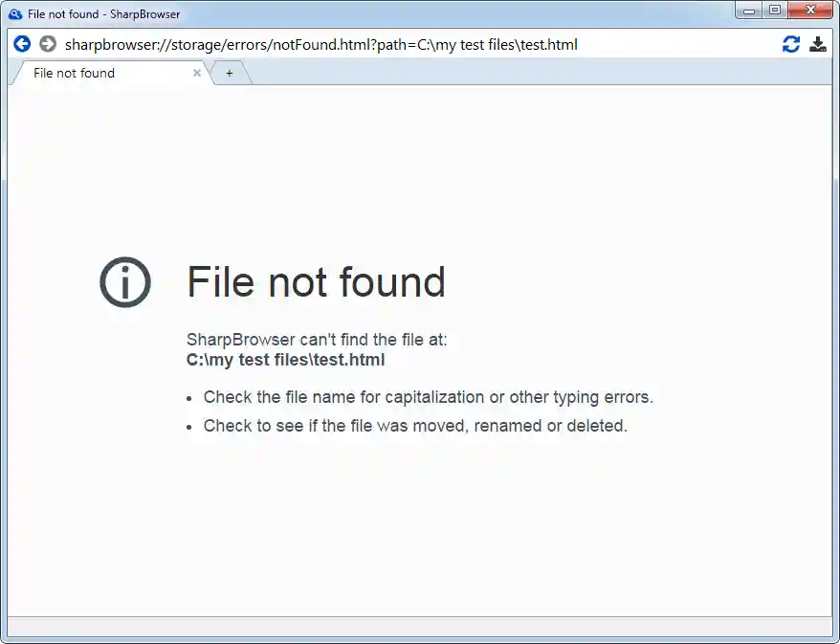
Task: Click the info circle icon on error page
Action: coord(125,282)
